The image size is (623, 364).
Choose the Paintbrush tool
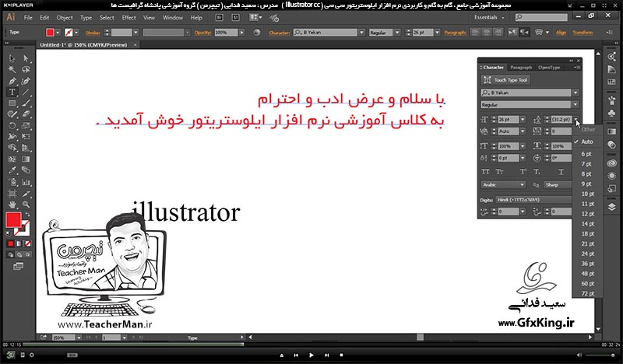26,103
